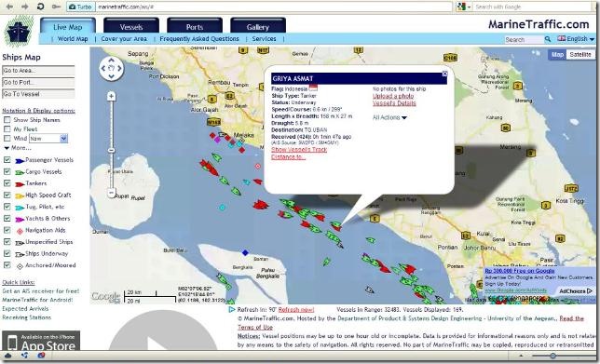600x364 pixels.
Task: Uncheck the Anchored/Moored checkbox
Action: coord(7,265)
